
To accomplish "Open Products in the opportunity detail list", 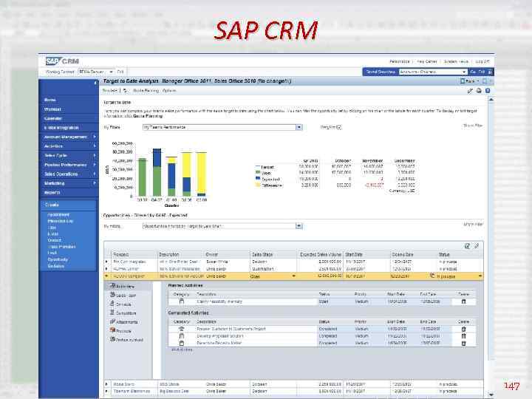I will pos(120,331).
